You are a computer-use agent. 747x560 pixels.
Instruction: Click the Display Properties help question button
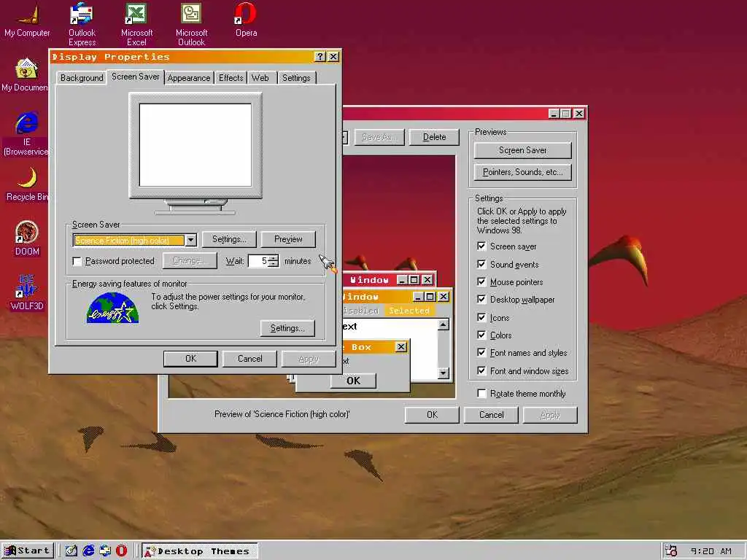click(x=320, y=57)
